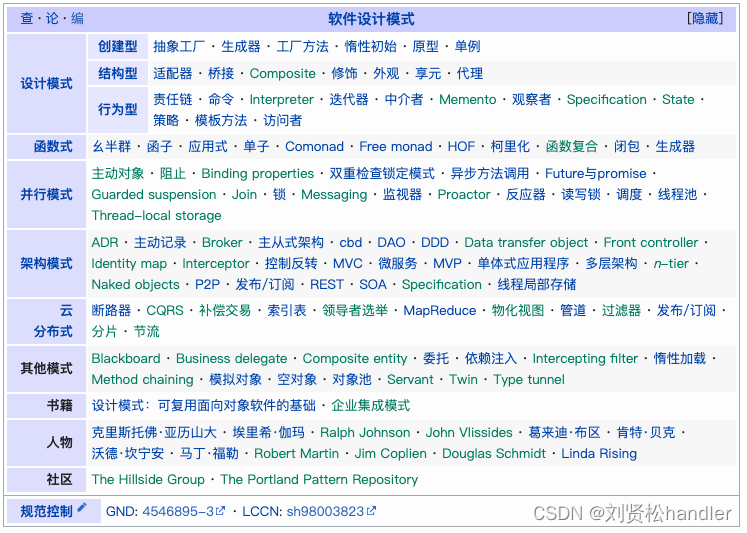Viewport: 747px width, 533px height.
Task: Open the 查 view template link
Action: pyautogui.click(x=27, y=19)
